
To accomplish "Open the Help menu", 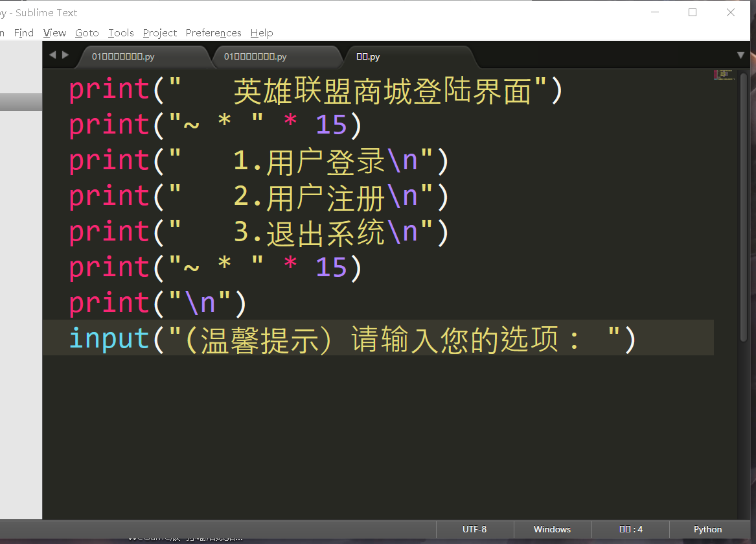I will (x=262, y=33).
